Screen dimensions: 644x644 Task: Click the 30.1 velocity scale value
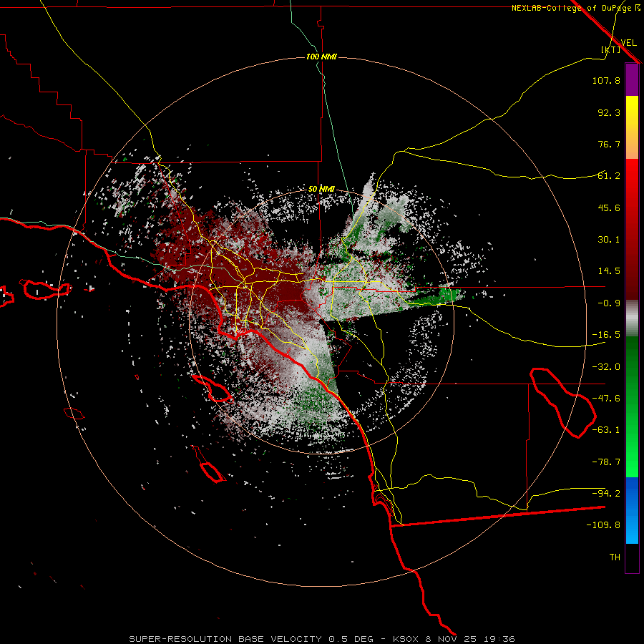pyautogui.click(x=609, y=240)
